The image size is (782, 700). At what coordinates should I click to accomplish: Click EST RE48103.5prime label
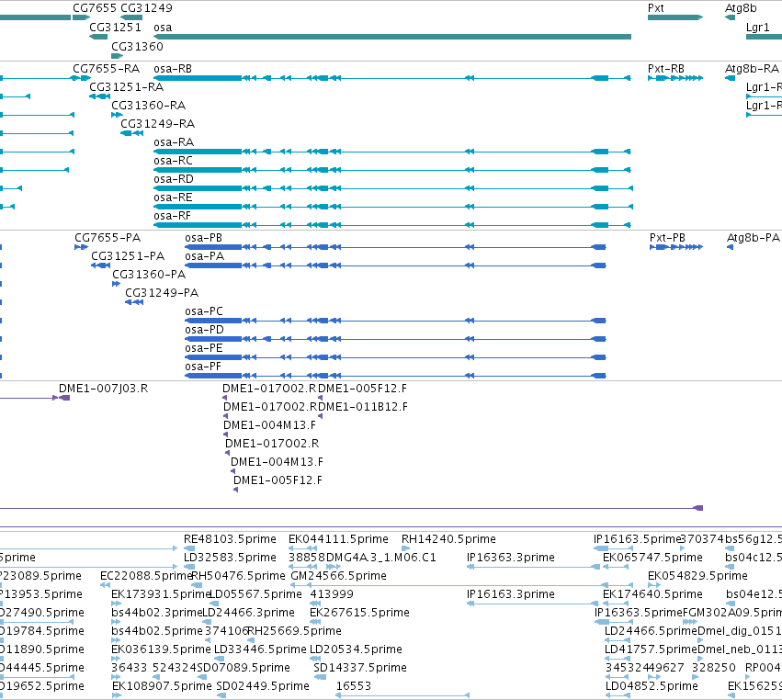click(x=230, y=539)
